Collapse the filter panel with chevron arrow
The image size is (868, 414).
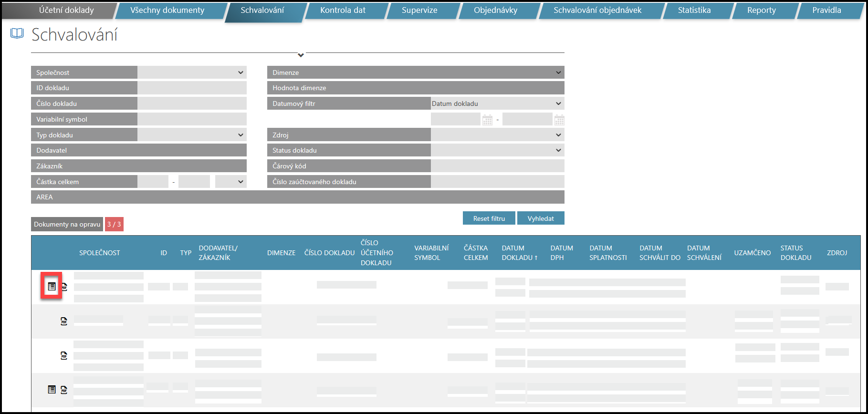point(301,55)
